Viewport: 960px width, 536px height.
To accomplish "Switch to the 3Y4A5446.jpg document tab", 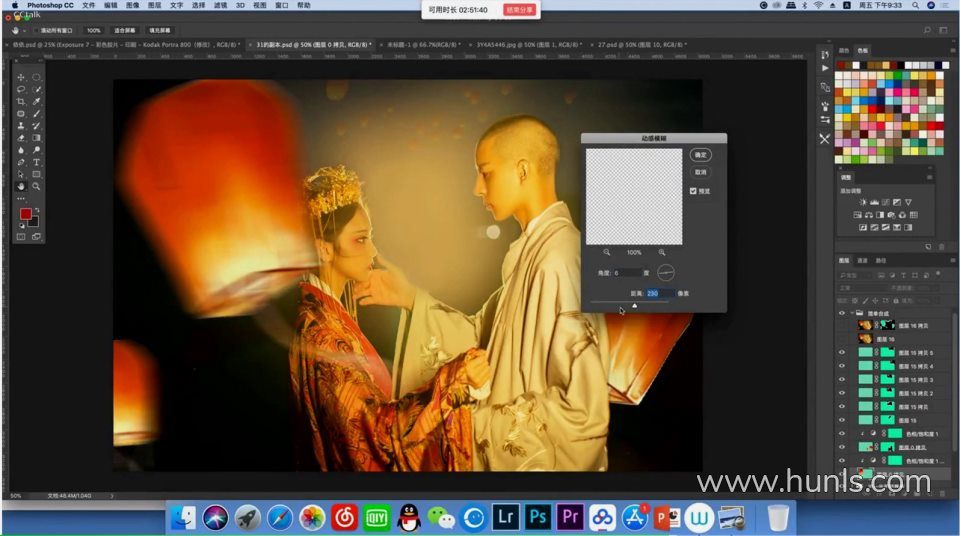I will coord(529,45).
